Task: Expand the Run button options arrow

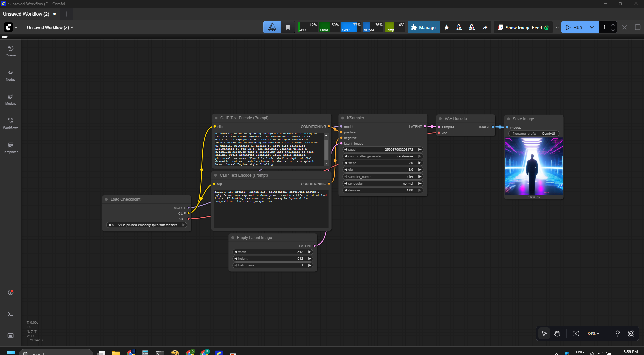Action: click(x=592, y=28)
